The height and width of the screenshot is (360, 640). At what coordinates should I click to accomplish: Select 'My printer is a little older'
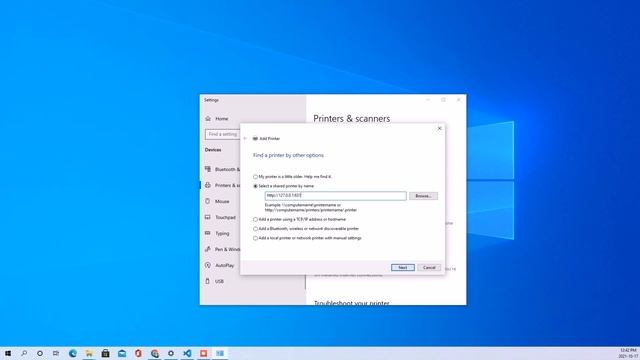pos(255,177)
